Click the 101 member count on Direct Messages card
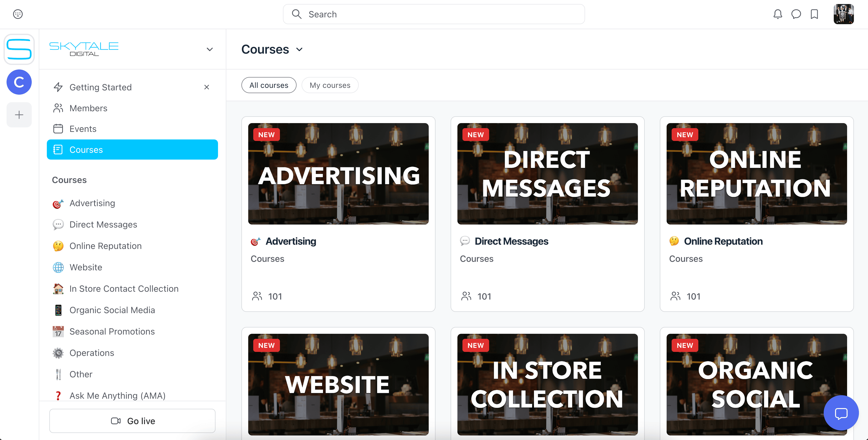The image size is (868, 440). click(484, 297)
